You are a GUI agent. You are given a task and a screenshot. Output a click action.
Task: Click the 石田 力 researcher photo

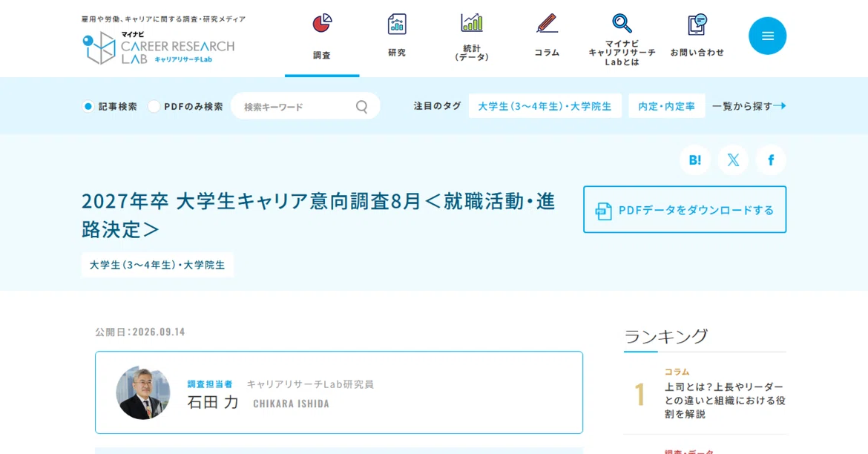click(x=143, y=392)
